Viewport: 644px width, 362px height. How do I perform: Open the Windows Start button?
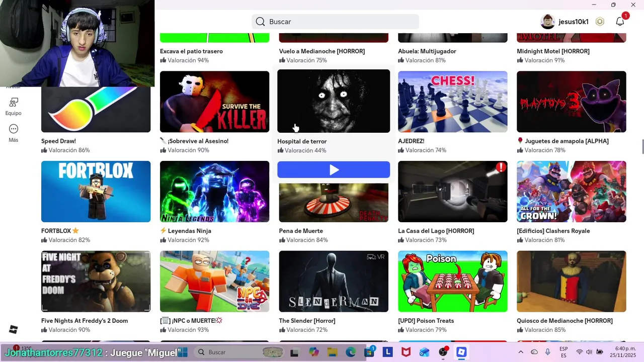tap(182, 352)
